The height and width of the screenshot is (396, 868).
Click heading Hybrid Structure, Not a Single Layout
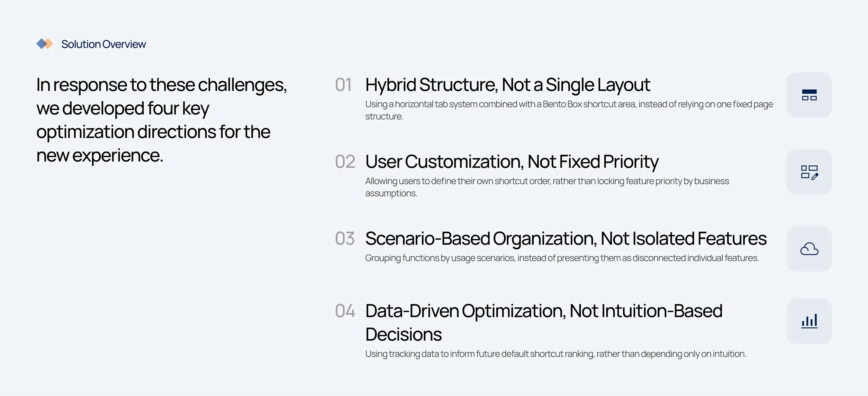click(507, 85)
